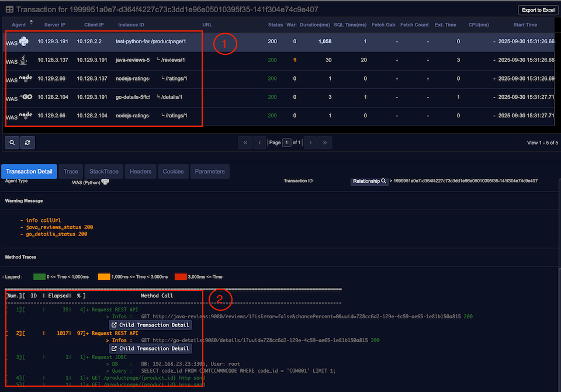The height and width of the screenshot is (392, 561).
Task: Open Child Transaction Detail for the go-details request
Action: click(150, 349)
